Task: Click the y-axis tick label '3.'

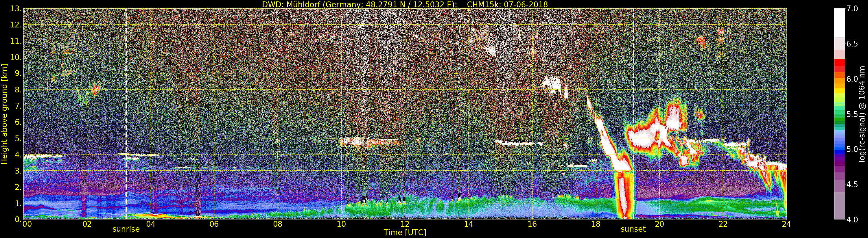Action: (x=18, y=171)
